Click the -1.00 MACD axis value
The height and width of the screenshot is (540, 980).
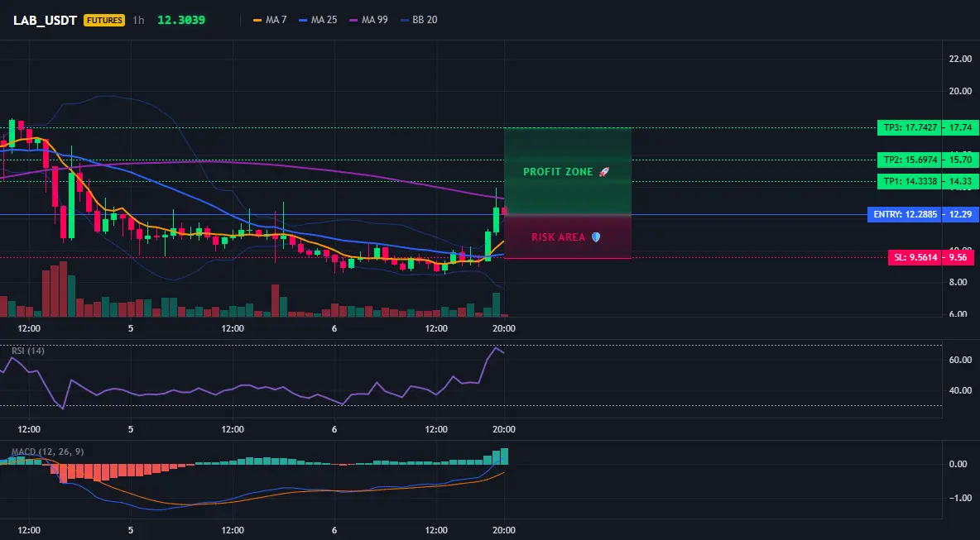pos(960,498)
